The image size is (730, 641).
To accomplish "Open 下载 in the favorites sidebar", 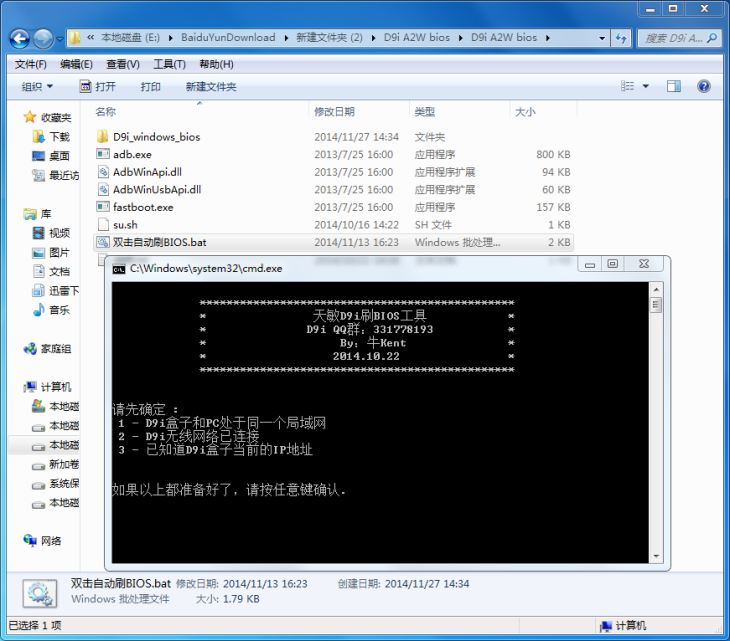I will [51, 137].
